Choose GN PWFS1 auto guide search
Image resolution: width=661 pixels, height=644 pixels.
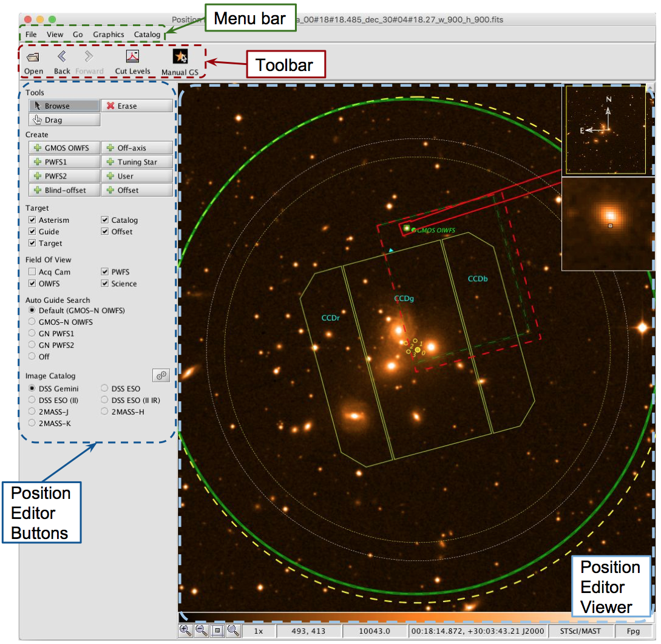pyautogui.click(x=32, y=333)
